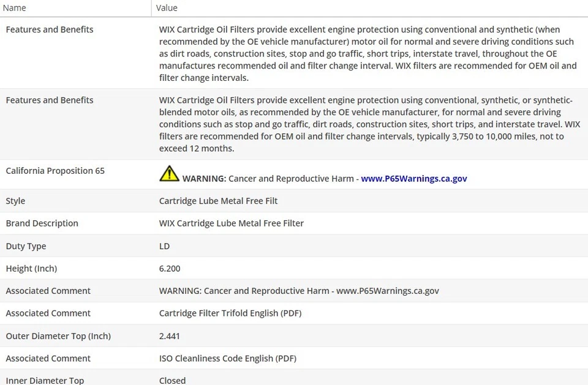Click the Closed inner diameter value

172,381
